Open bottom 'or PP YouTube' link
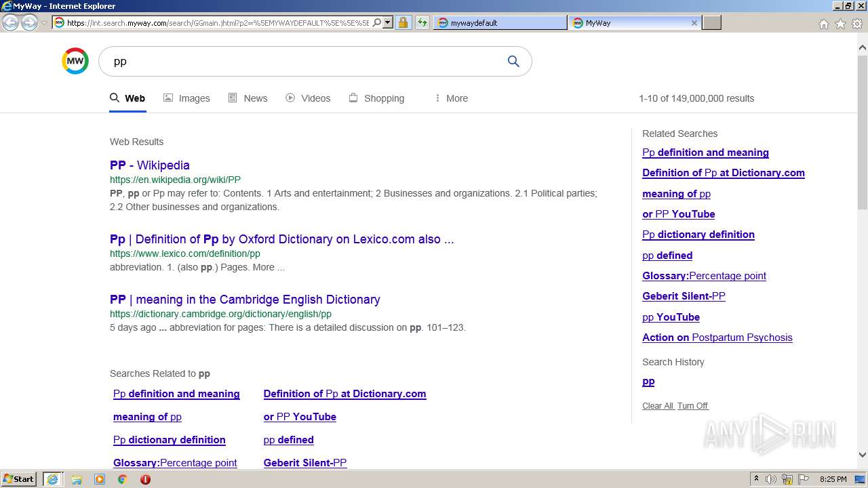This screenshot has width=868, height=488. (x=300, y=417)
